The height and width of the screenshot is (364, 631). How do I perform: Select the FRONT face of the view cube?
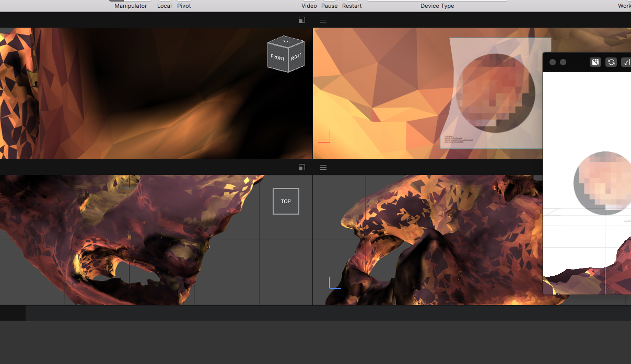[x=278, y=58]
